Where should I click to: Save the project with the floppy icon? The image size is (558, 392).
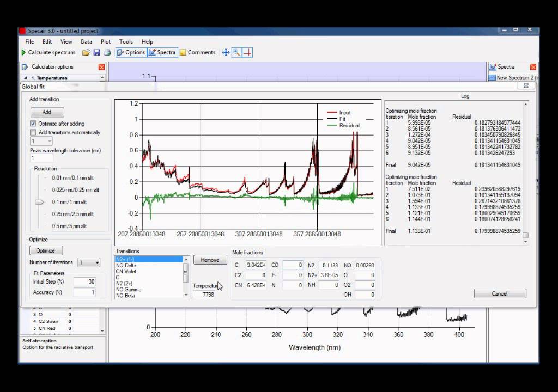pos(96,53)
